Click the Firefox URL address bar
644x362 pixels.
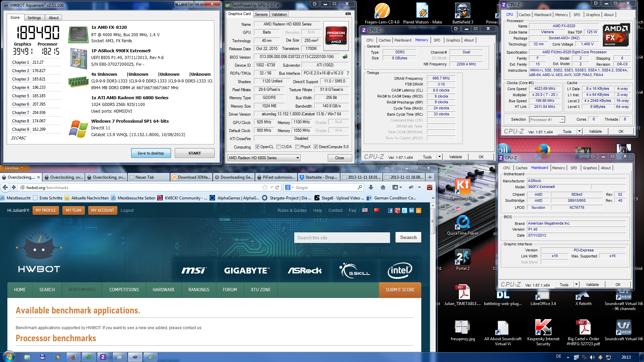pos(141,187)
